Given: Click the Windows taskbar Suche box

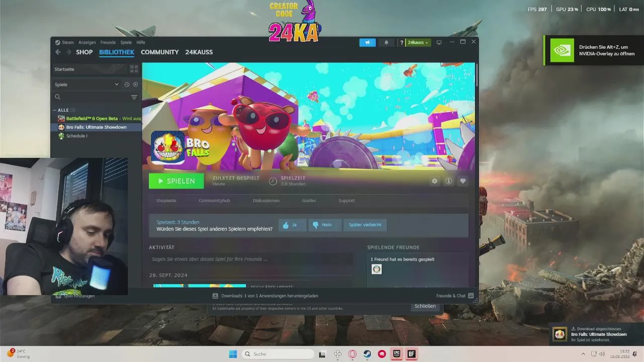Looking at the screenshot, I should point(278,354).
